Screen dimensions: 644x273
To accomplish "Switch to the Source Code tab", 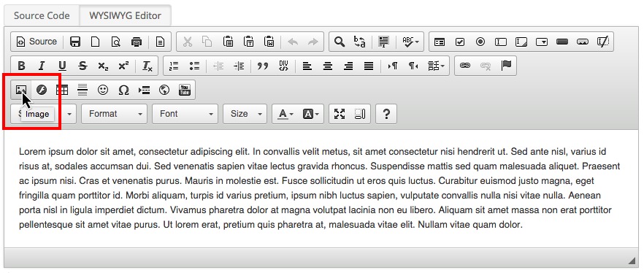I will (42, 16).
